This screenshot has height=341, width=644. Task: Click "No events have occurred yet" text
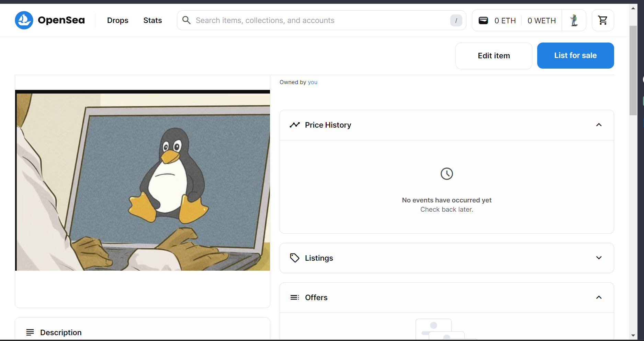447,200
